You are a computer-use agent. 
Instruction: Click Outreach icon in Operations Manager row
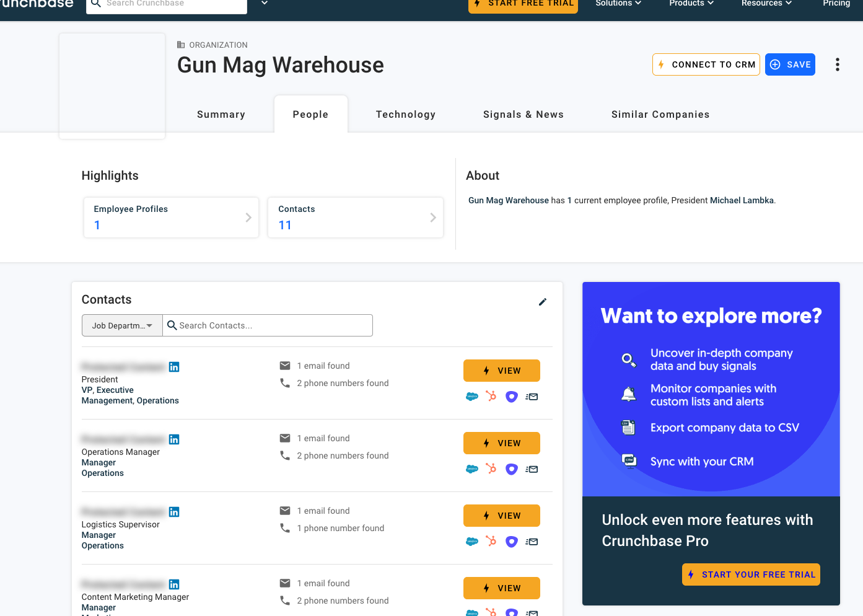click(x=511, y=469)
